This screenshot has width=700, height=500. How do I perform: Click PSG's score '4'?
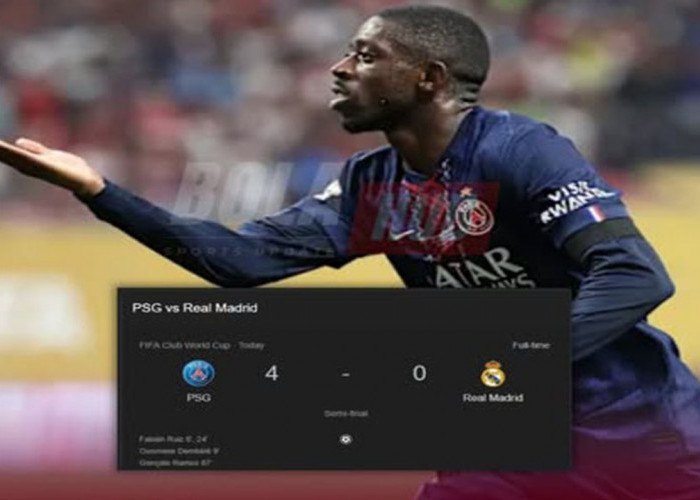[271, 373]
